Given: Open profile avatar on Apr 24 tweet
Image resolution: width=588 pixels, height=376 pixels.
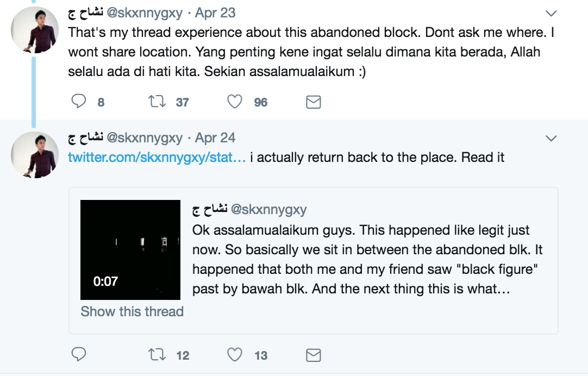Looking at the screenshot, I should pos(35,155).
